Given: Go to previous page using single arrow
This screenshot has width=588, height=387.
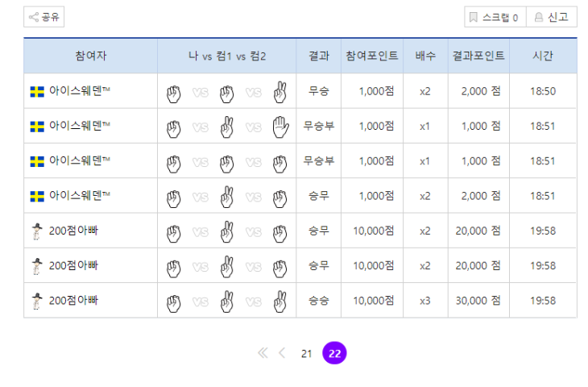Looking at the screenshot, I should pyautogui.click(x=282, y=353).
